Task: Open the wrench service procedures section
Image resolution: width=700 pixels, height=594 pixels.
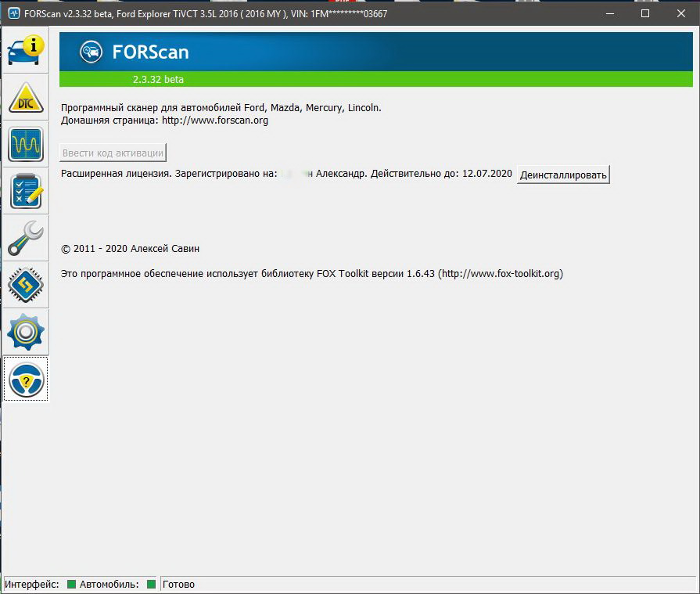Action: (26, 239)
